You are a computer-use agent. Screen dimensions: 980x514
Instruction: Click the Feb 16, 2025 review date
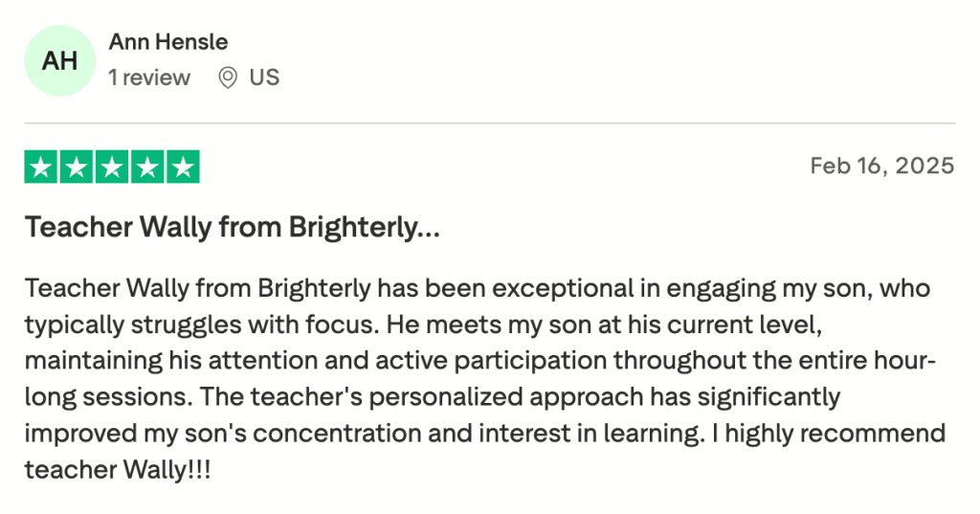pos(881,166)
